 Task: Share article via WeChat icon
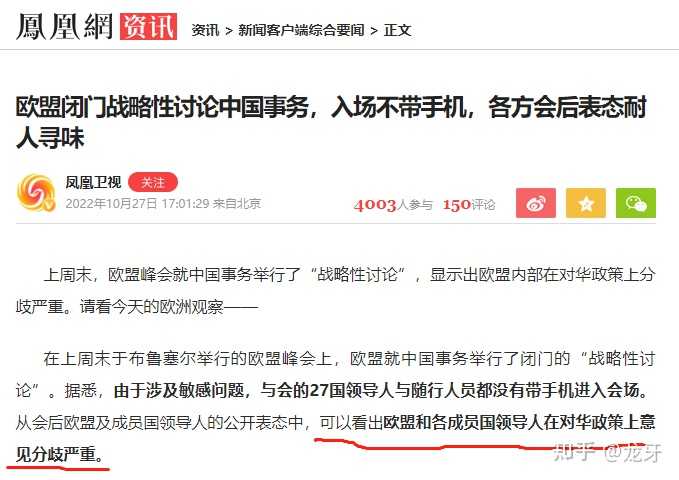click(636, 203)
